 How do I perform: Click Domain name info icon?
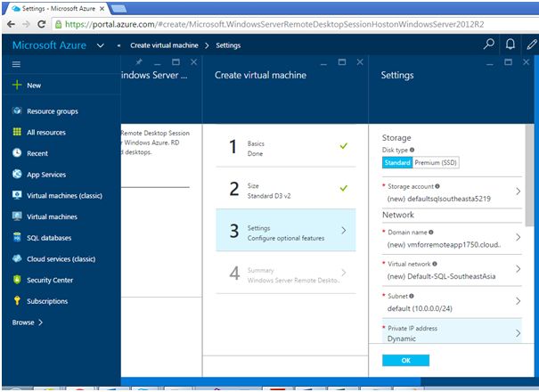click(x=431, y=233)
